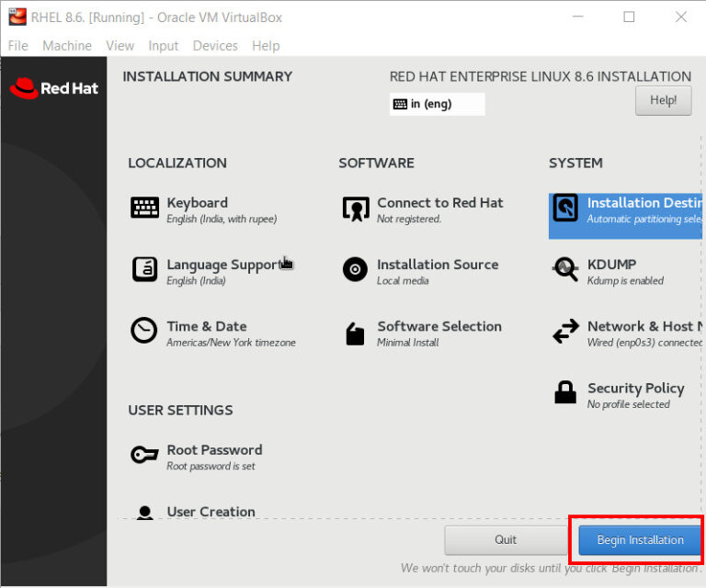Open the Machine menu
The image size is (706, 588).
[x=67, y=45]
